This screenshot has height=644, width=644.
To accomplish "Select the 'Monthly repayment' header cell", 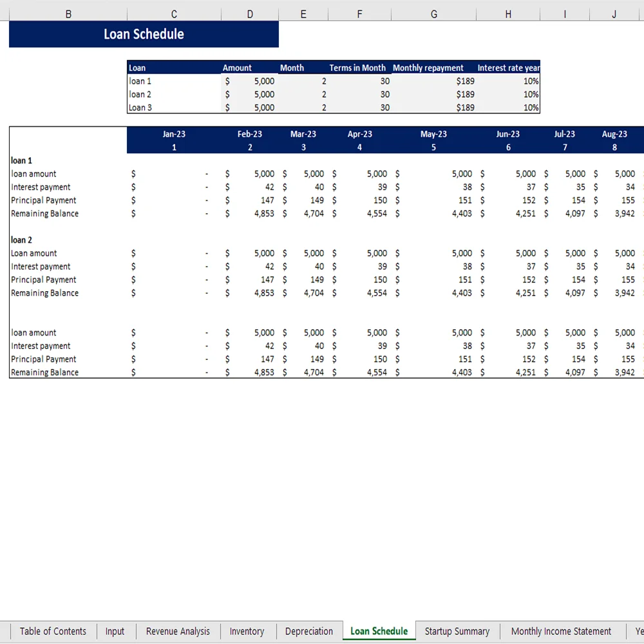I will click(x=433, y=68).
